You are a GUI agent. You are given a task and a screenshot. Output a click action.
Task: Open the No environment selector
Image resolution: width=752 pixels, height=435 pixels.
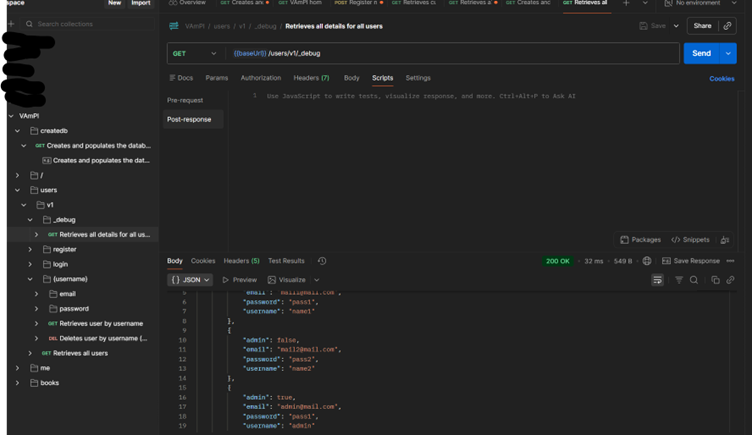point(700,3)
